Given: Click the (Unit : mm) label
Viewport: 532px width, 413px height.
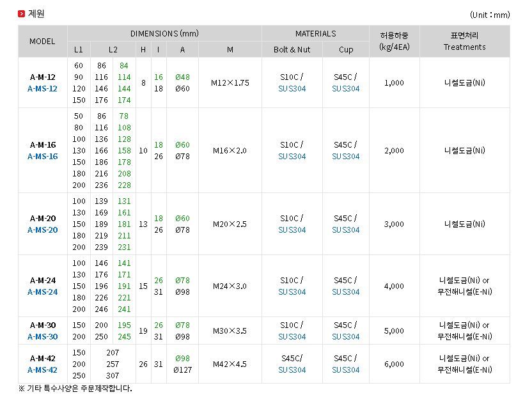Looking at the screenshot, I should tap(490, 15).
